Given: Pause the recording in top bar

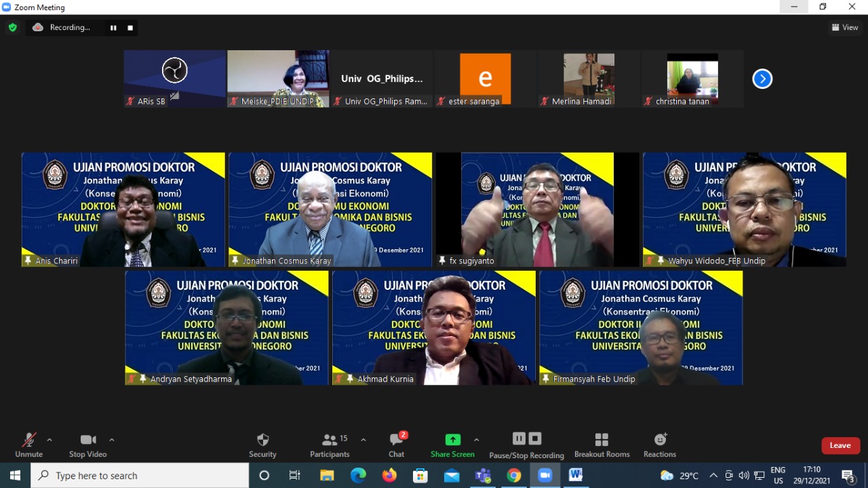Looking at the screenshot, I should point(113,28).
